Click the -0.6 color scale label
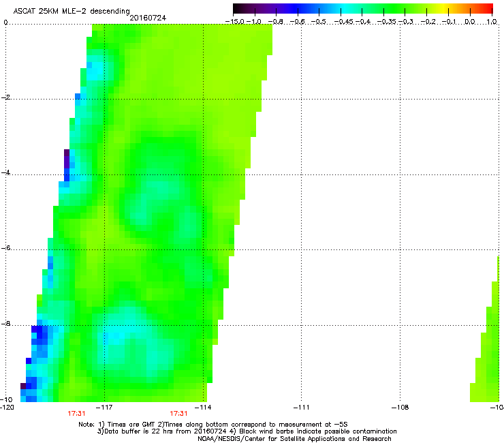504x443 pixels. 298,22
